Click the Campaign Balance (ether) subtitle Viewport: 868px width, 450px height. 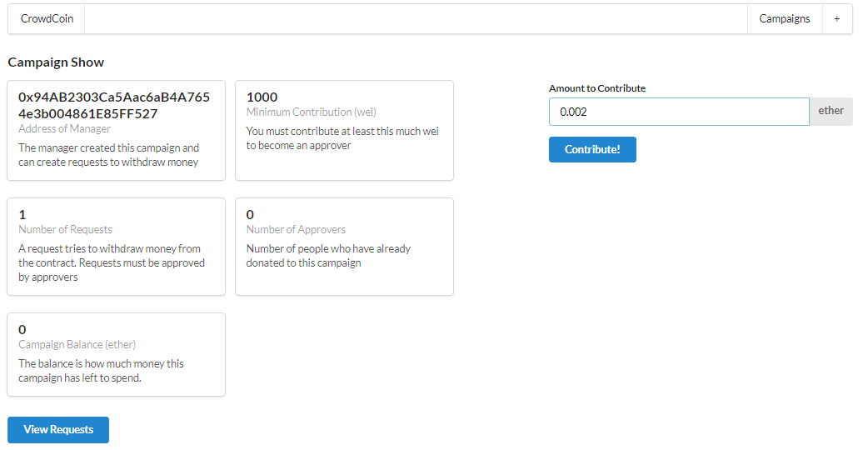pos(77,345)
